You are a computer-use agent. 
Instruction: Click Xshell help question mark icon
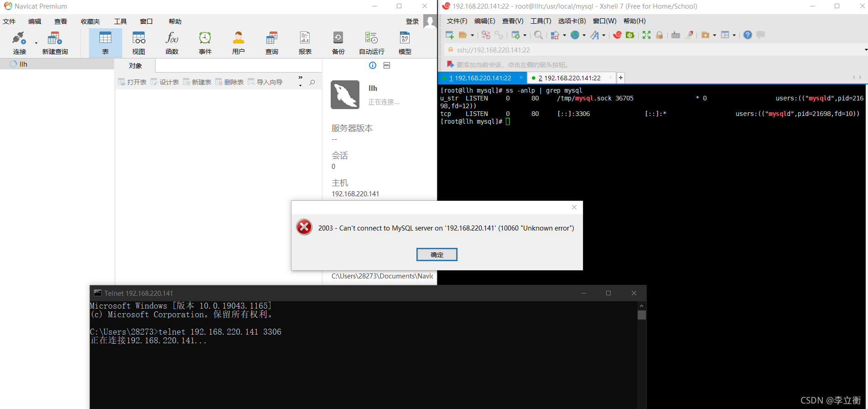(748, 35)
